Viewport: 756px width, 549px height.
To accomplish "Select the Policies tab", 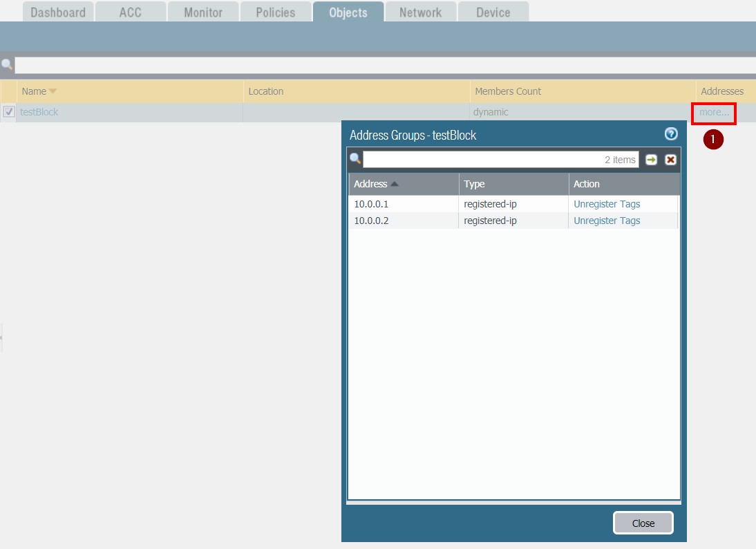I will click(x=275, y=11).
